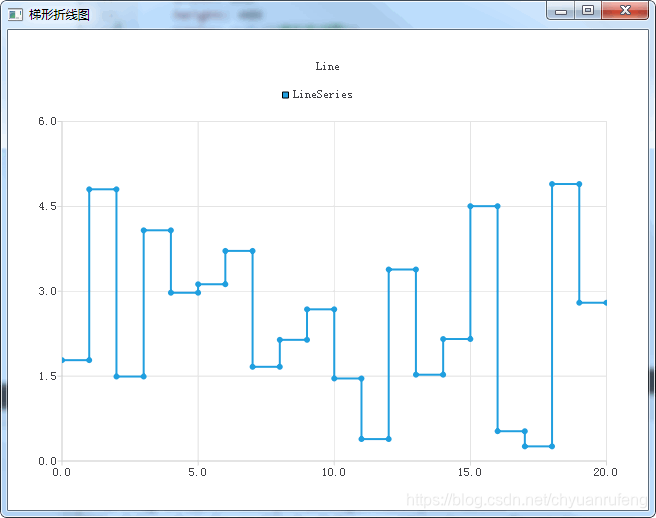Click the upper data point at x=1
The width and height of the screenshot is (656, 518).
(x=89, y=190)
